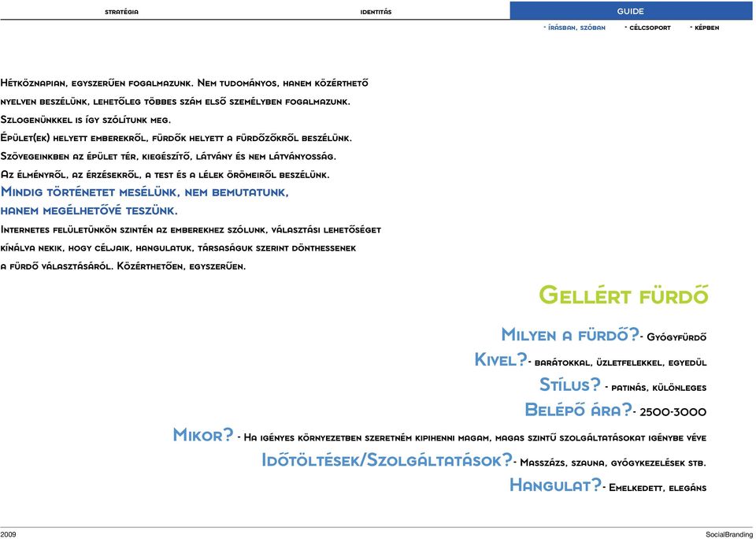Click the 2009 footer year

[x=9, y=533]
